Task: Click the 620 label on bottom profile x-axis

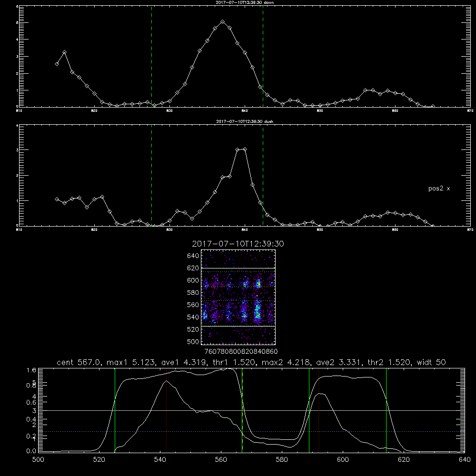Action: pos(404,460)
